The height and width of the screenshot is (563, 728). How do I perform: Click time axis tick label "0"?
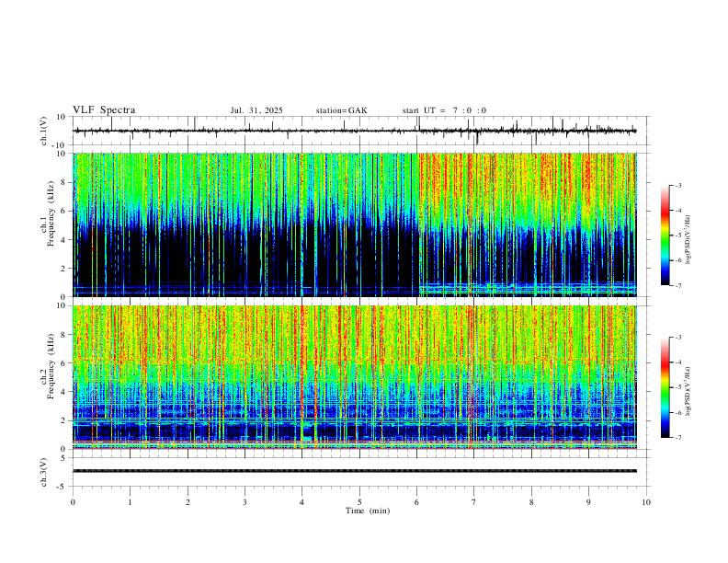pyautogui.click(x=73, y=502)
